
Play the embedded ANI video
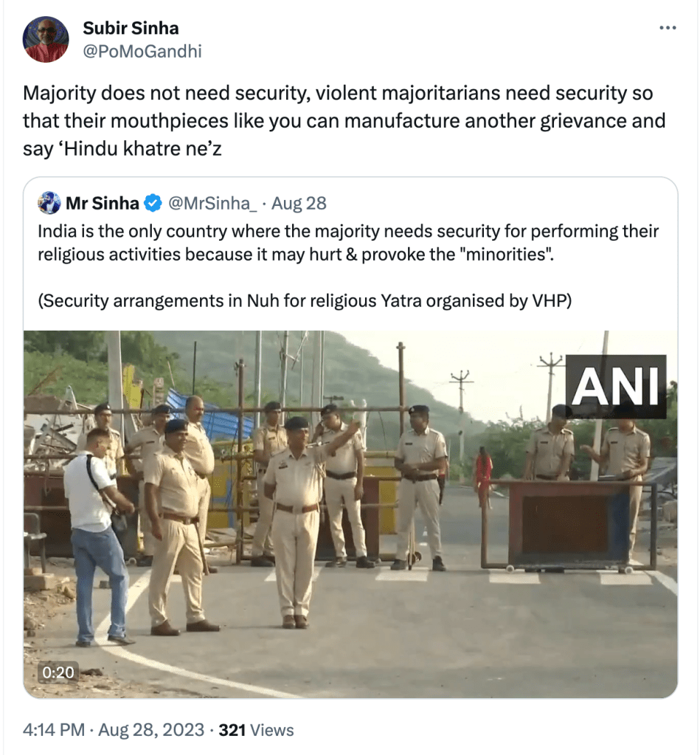click(350, 514)
